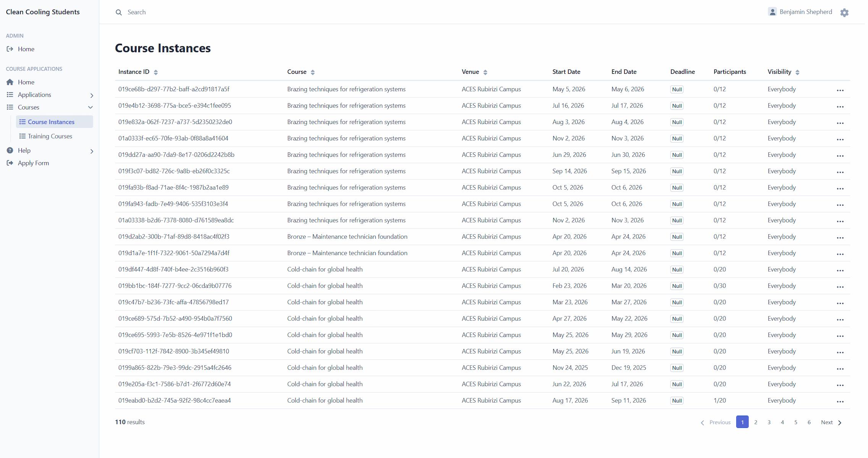Image resolution: width=868 pixels, height=458 pixels.
Task: Open actions menu for instance 019df447-4d8f-740f-b4ee-2c3516b960f3
Action: point(840,270)
